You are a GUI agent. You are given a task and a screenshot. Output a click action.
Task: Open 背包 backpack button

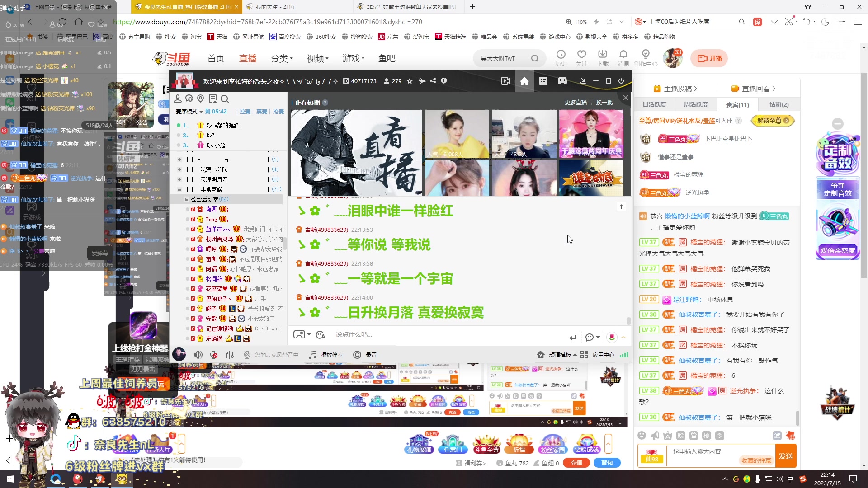pyautogui.click(x=607, y=463)
